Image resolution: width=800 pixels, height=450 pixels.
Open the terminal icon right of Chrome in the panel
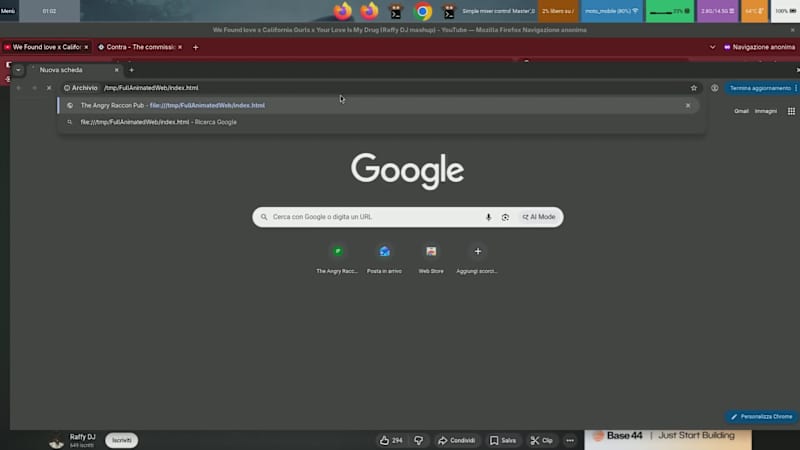448,11
